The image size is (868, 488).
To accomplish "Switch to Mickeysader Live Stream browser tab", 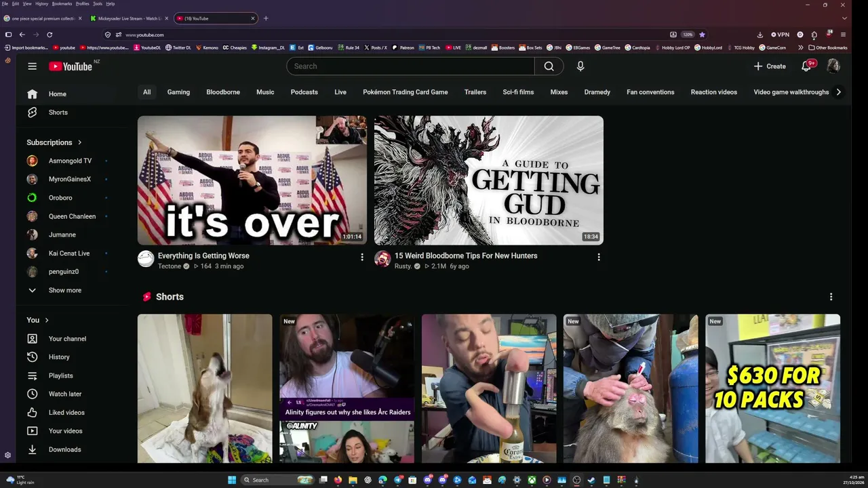I will [x=129, y=18].
